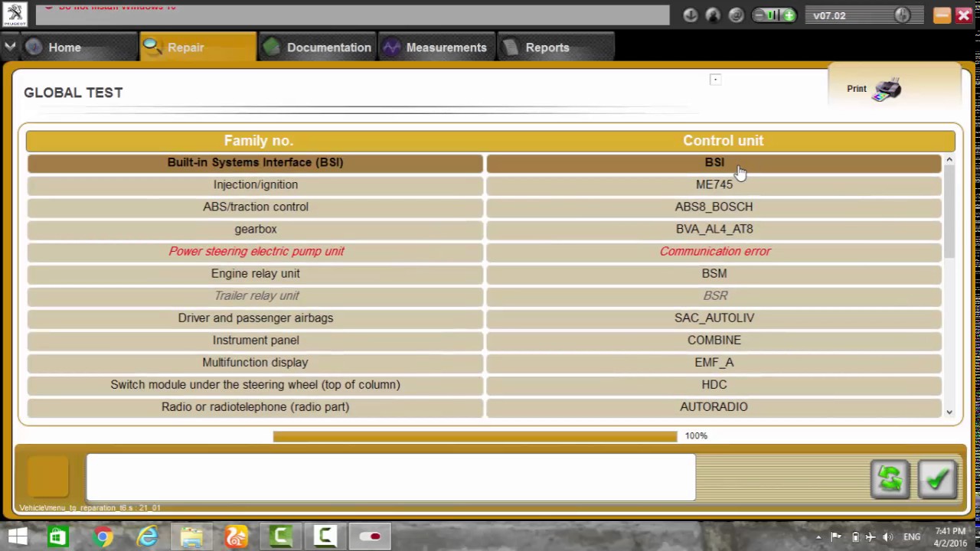Image resolution: width=980 pixels, height=551 pixels.
Task: Expand the chevron left of Home tab
Action: pos(10,47)
